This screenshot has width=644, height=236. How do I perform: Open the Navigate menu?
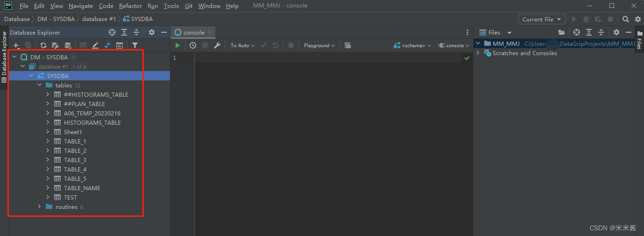pos(81,6)
